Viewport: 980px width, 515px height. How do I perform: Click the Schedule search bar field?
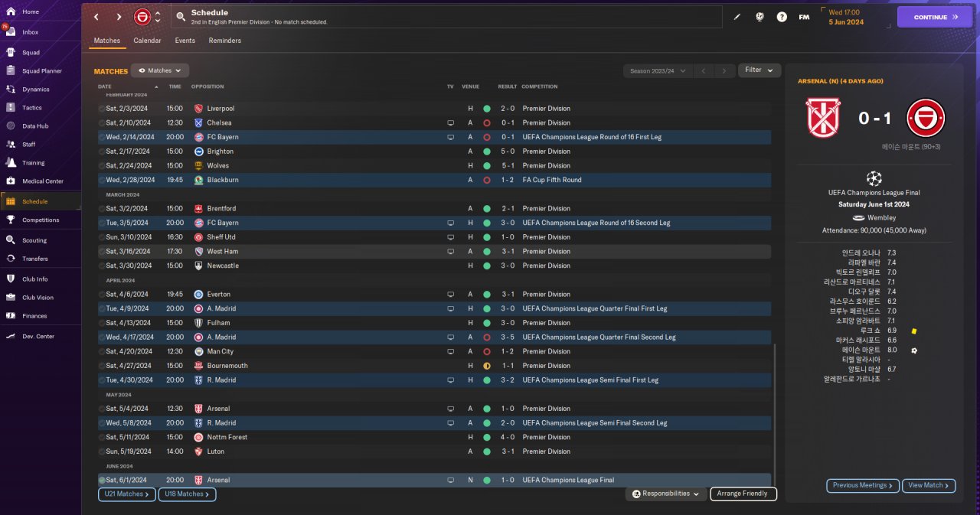(446, 17)
